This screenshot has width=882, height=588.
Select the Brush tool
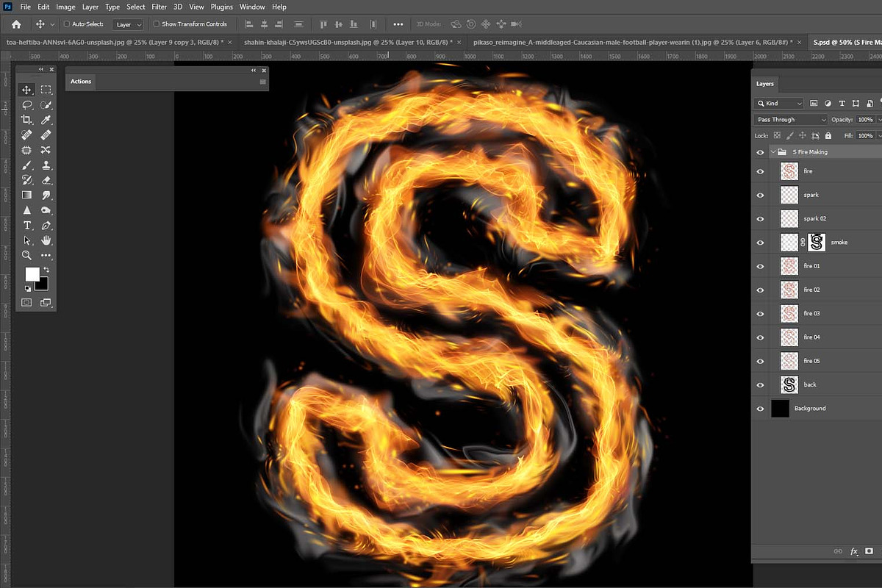point(26,165)
